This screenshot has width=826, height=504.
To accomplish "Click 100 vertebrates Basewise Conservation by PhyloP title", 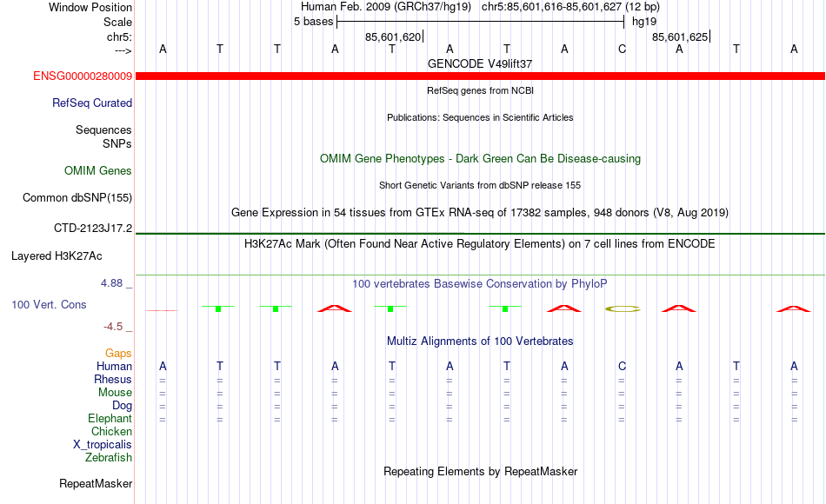I will point(480,284).
